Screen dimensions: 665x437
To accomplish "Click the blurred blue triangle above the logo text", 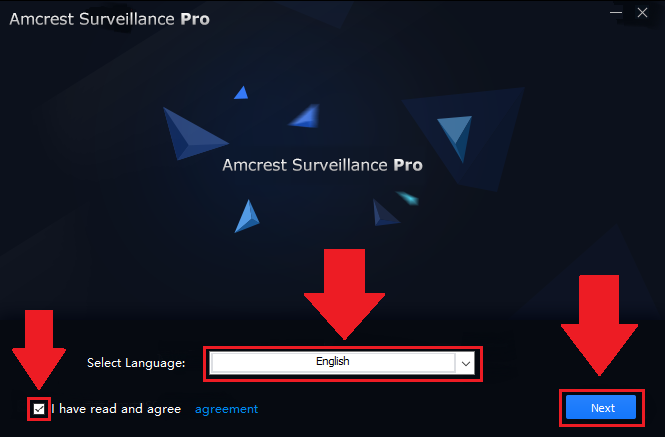I will [x=305, y=116].
